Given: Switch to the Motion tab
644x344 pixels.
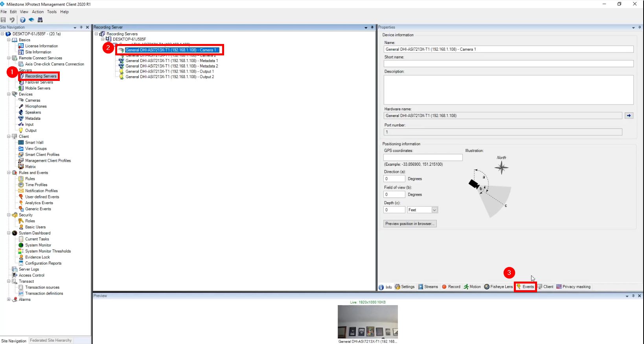Looking at the screenshot, I should click(x=472, y=287).
